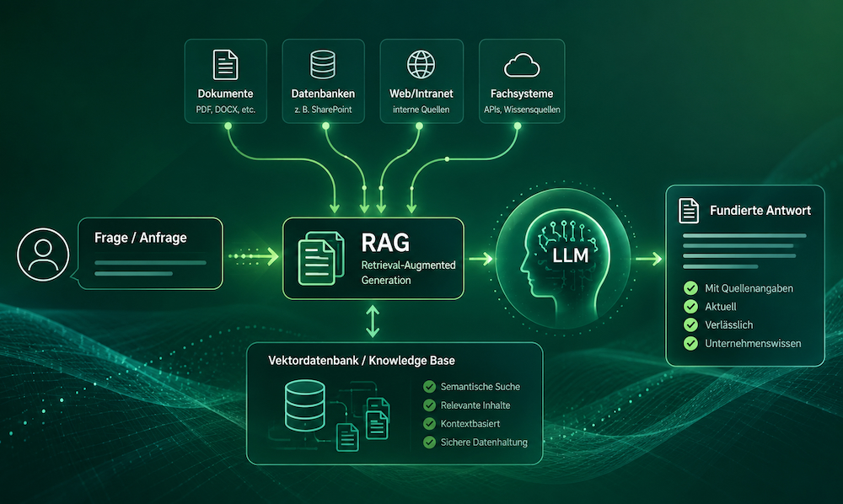Screen dimensions: 843x504
Task: Click the check icon beside Mit Quellenangaben
Action: point(691,288)
